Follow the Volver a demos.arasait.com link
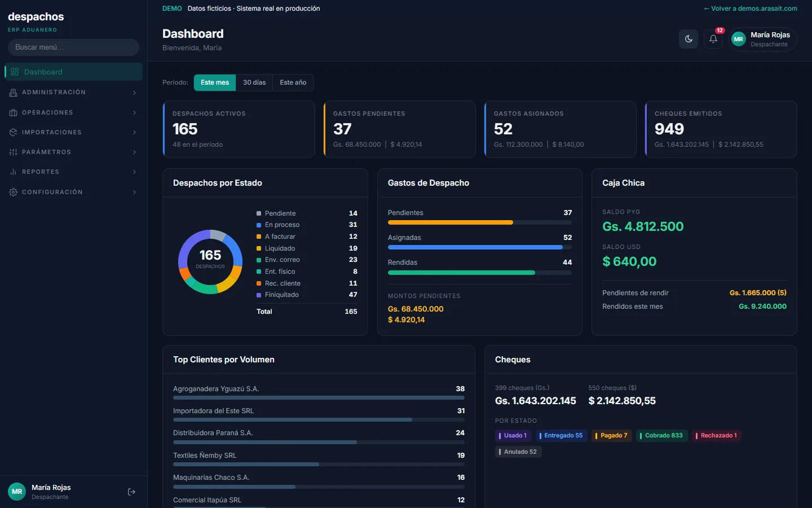Viewport: 812px width, 508px height. click(751, 8)
